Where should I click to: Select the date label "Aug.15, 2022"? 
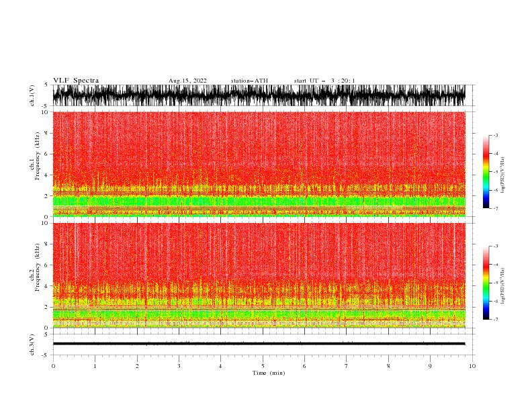[187, 81]
